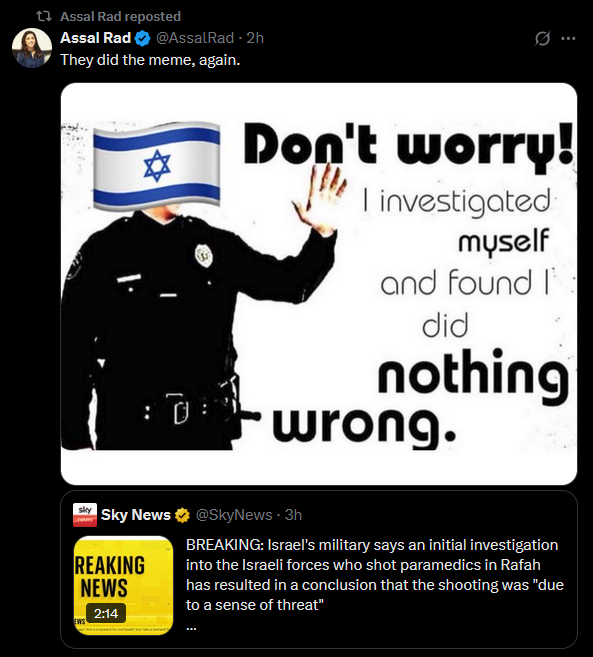Click the gold verified badge next to Sky News
The image size is (593, 657).
click(182, 515)
